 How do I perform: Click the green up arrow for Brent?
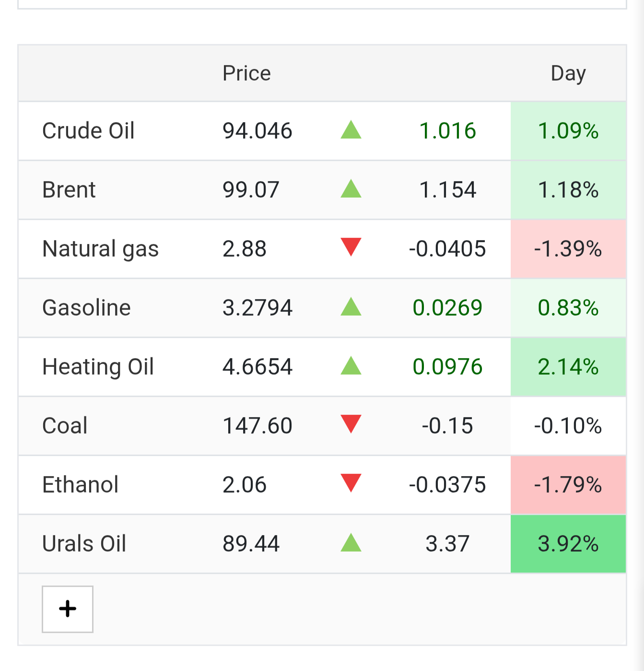point(351,189)
